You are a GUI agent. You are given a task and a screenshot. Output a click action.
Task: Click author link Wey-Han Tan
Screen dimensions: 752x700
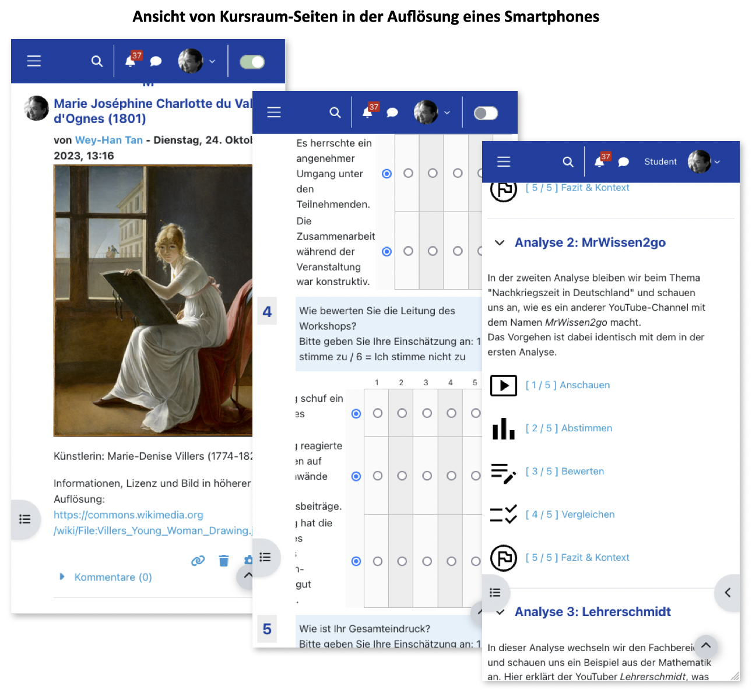click(x=109, y=140)
